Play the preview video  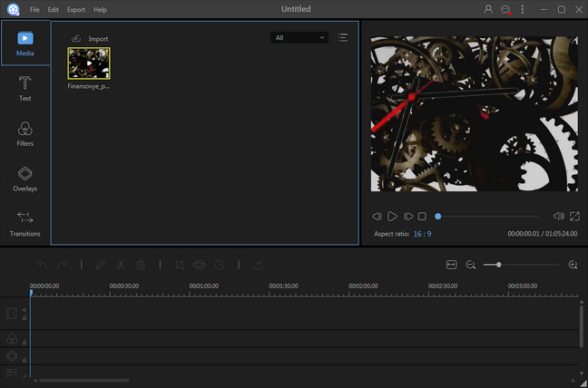pos(392,217)
